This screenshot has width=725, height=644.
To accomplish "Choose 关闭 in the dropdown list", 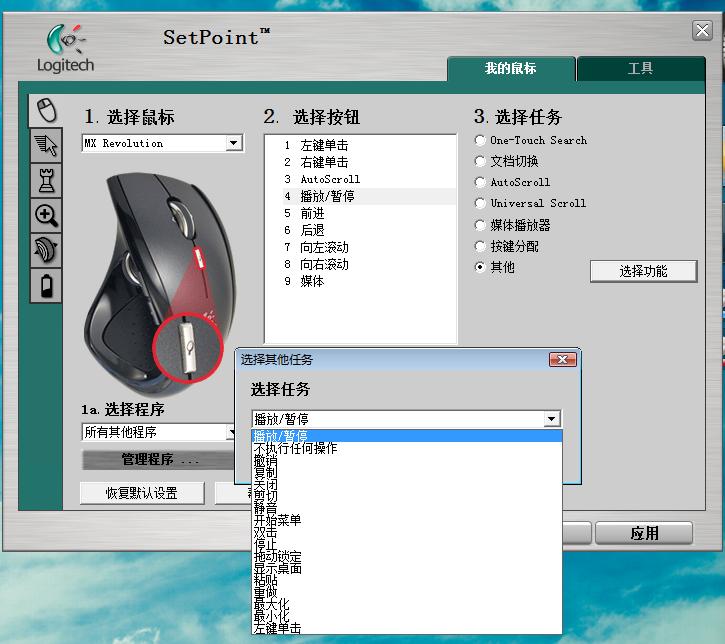I will click(407, 484).
